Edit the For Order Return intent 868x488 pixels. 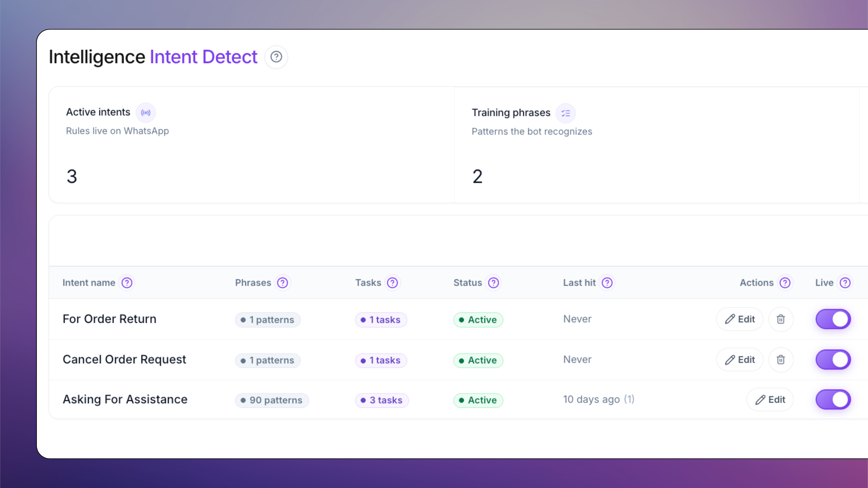[740, 319]
